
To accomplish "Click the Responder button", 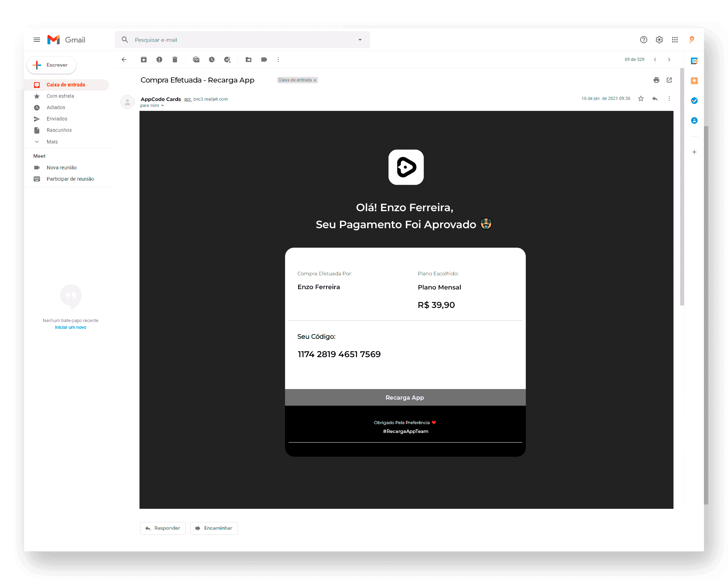I will [163, 528].
